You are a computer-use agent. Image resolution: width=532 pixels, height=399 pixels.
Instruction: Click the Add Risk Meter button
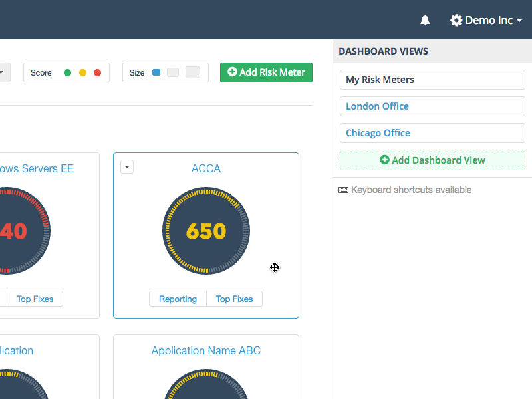coord(266,72)
